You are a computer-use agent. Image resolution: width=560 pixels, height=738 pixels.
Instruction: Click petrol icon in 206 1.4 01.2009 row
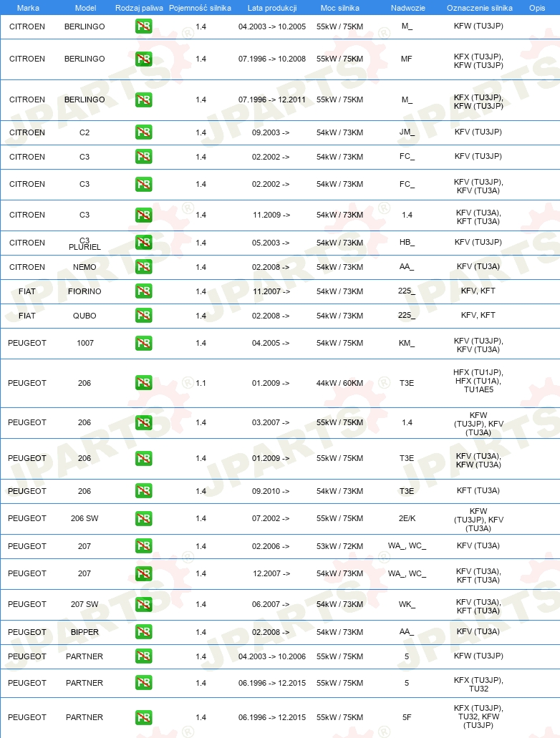pyautogui.click(x=144, y=458)
